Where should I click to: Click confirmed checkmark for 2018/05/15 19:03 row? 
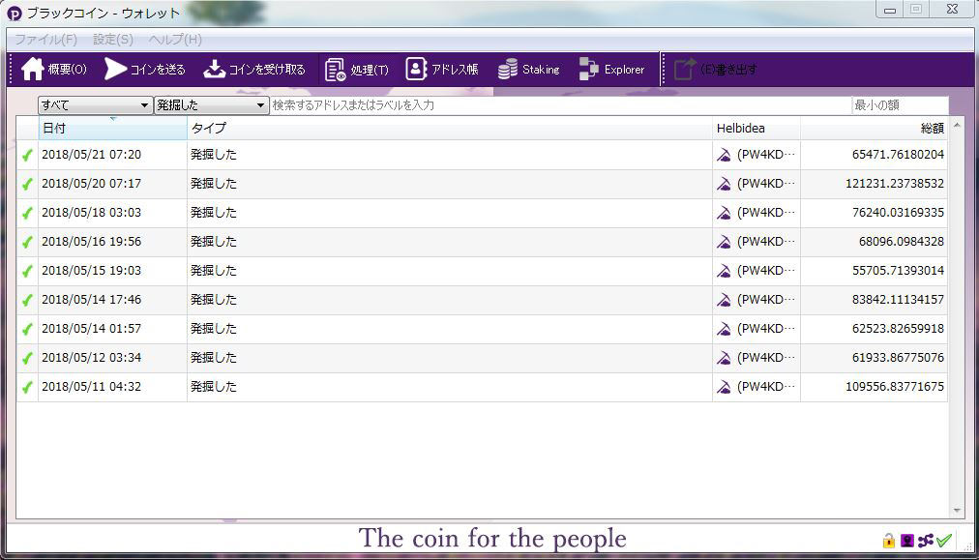[27, 271]
